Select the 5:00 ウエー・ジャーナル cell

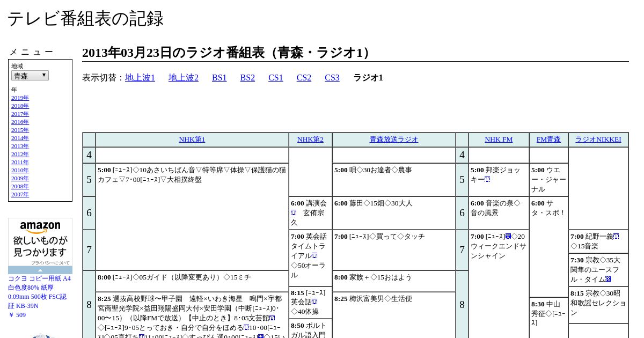548,180
